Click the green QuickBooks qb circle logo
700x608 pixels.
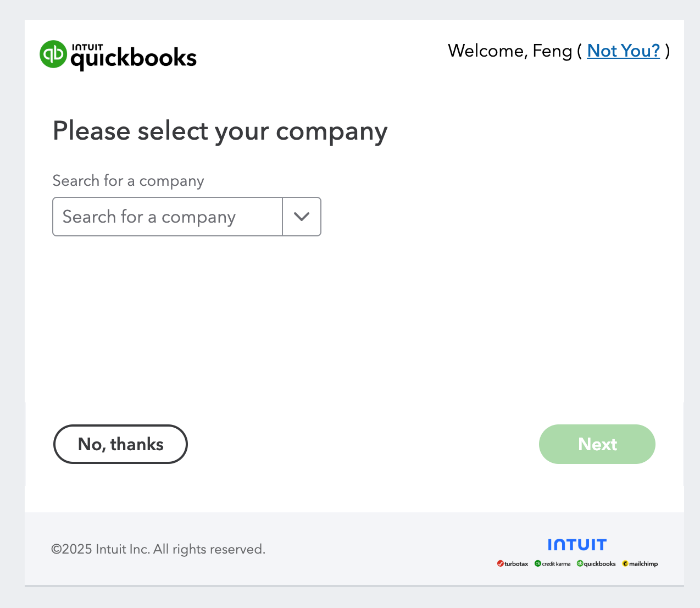tap(53, 54)
